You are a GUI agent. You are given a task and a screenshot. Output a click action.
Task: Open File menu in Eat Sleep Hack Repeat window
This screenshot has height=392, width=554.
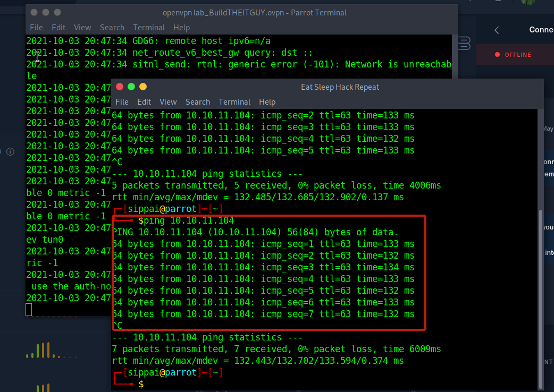[122, 102]
